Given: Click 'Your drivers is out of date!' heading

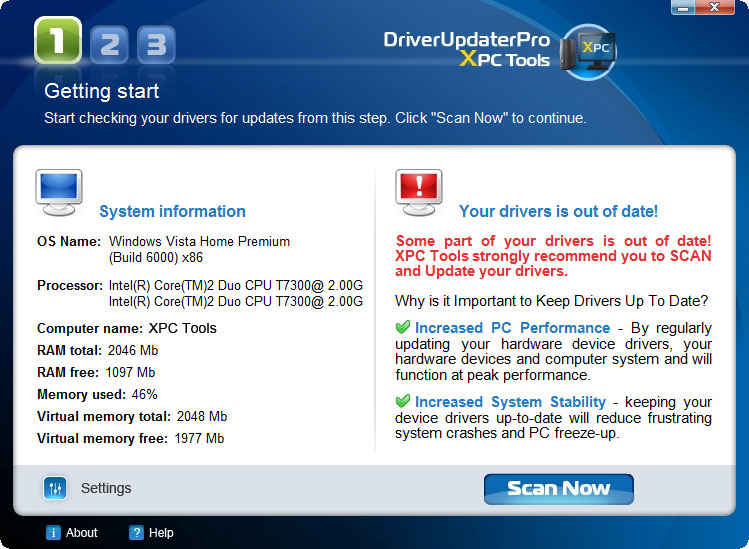Looking at the screenshot, I should click(x=558, y=211).
